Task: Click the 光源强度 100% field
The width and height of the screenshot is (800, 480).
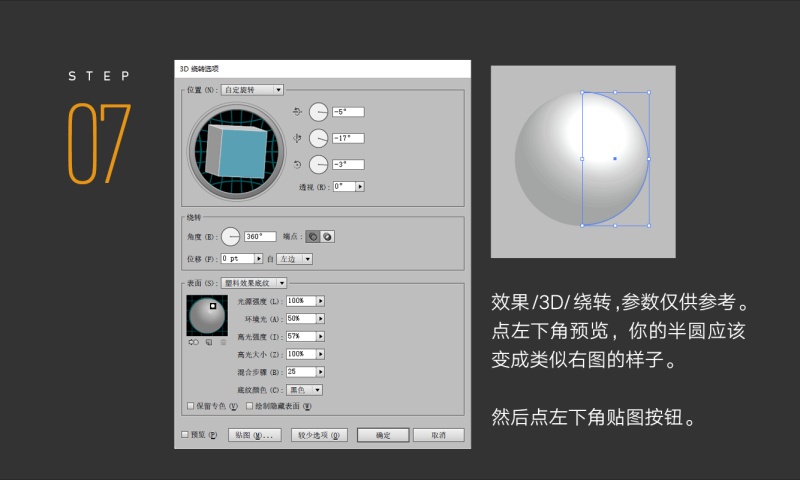Action: [x=301, y=301]
